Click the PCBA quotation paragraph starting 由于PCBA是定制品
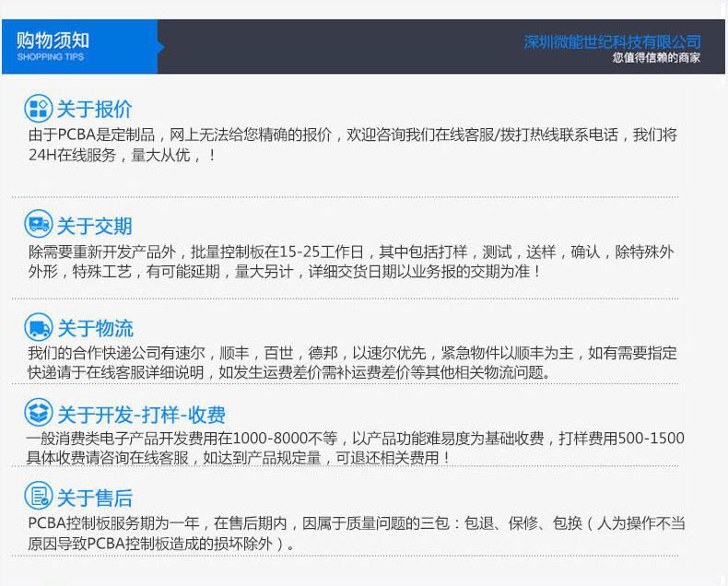This screenshot has height=586, width=728. pos(352,145)
